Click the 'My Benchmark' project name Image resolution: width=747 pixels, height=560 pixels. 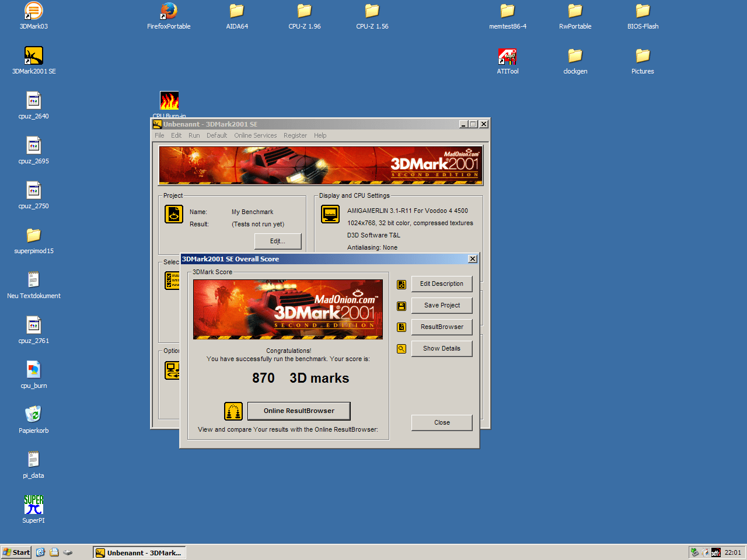pos(252,212)
